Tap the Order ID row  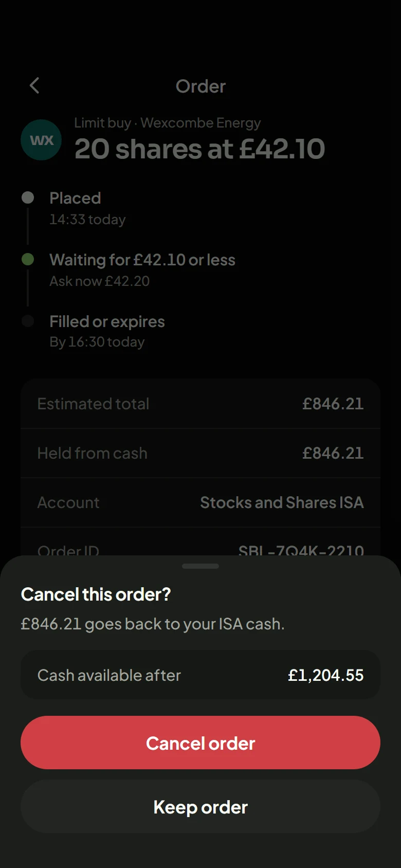point(200,541)
